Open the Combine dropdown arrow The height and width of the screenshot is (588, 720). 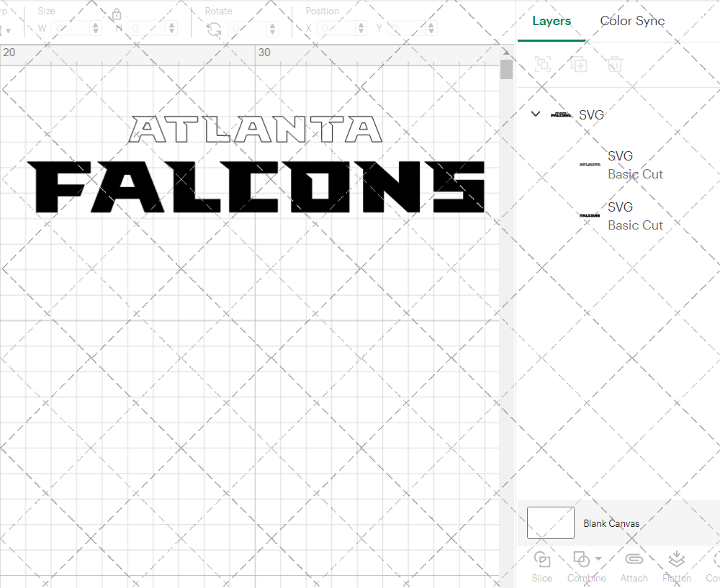pyautogui.click(x=598, y=558)
